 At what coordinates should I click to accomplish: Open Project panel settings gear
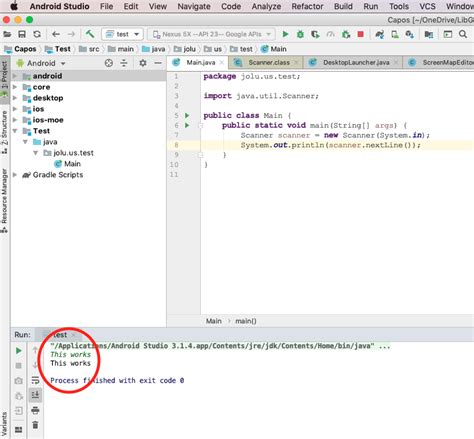tap(143, 63)
